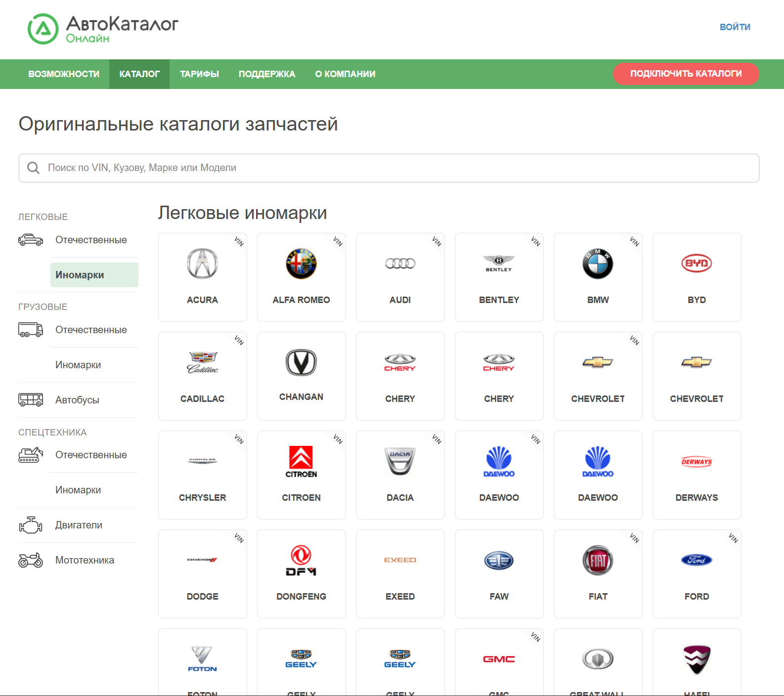Click the motorcycle icon for Мототехника

(31, 560)
